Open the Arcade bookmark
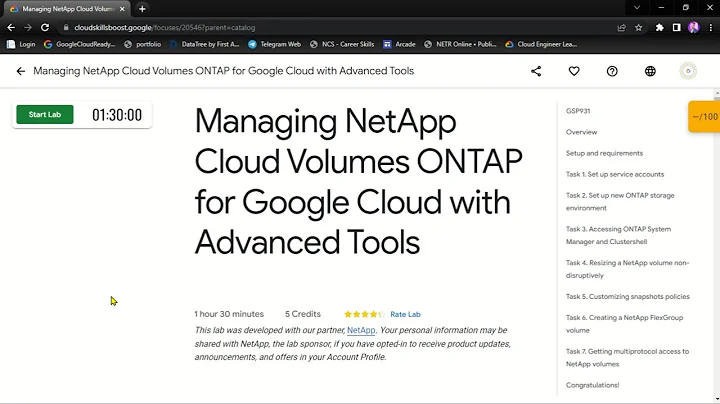 (399, 45)
